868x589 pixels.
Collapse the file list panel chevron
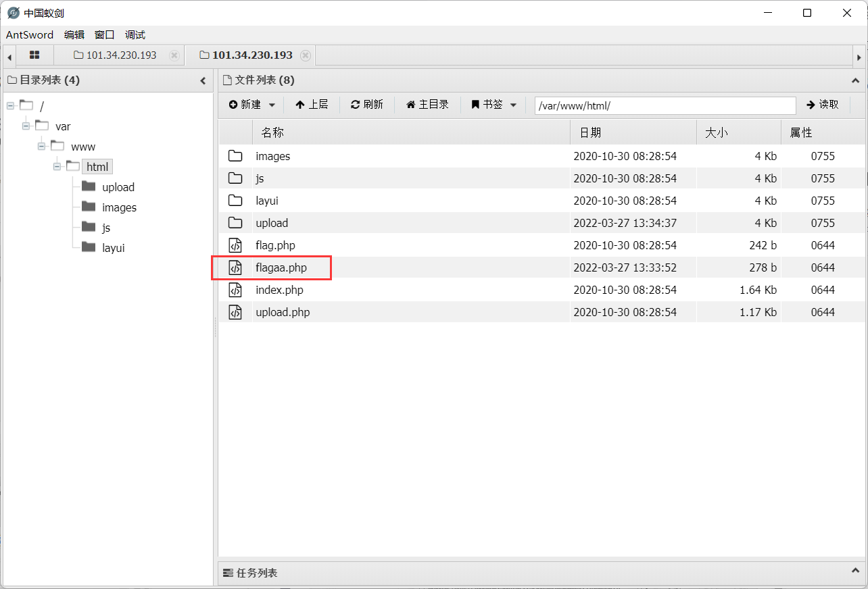(854, 80)
